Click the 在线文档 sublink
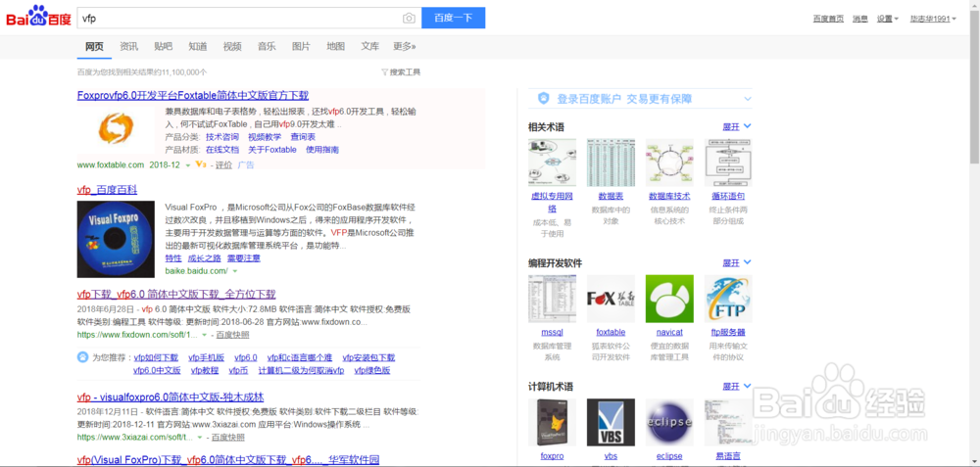 pyautogui.click(x=221, y=150)
